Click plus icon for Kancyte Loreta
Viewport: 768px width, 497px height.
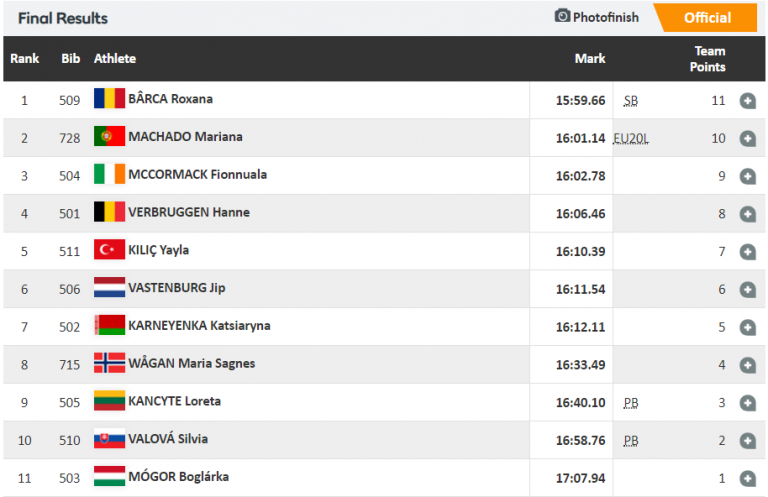pos(747,403)
